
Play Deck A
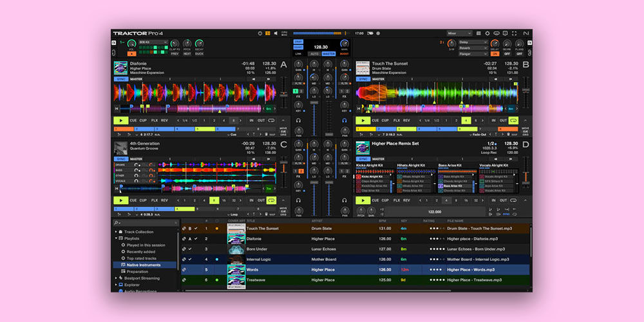pos(121,120)
